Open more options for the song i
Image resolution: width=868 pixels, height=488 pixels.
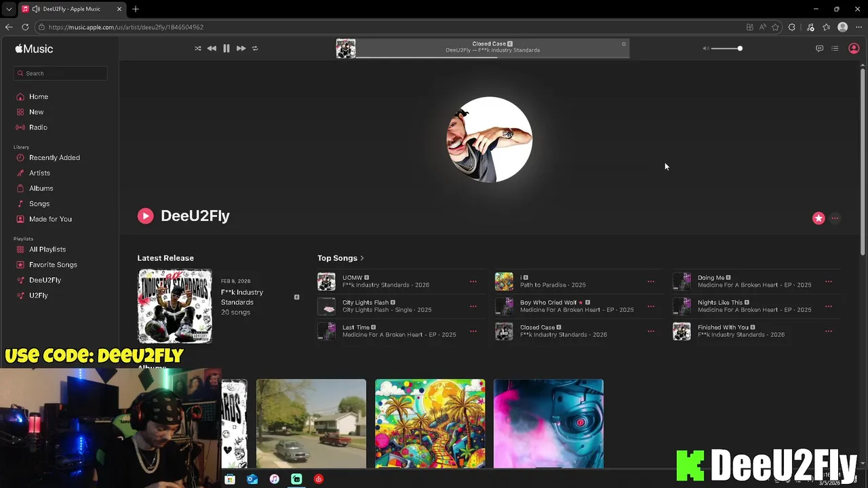(651, 281)
